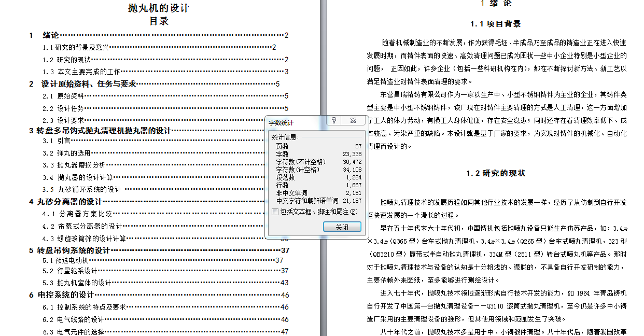Open contents entry 3.4 抛丸器的设计计算

(155, 177)
